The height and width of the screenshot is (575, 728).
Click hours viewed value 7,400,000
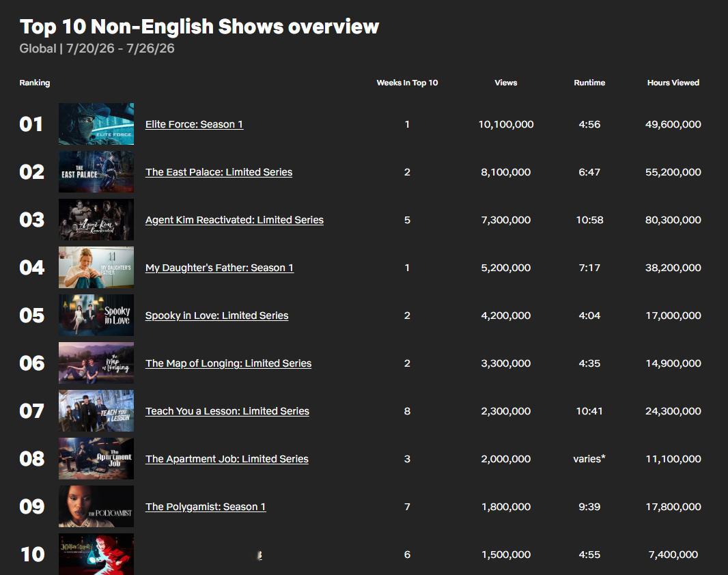tap(673, 555)
